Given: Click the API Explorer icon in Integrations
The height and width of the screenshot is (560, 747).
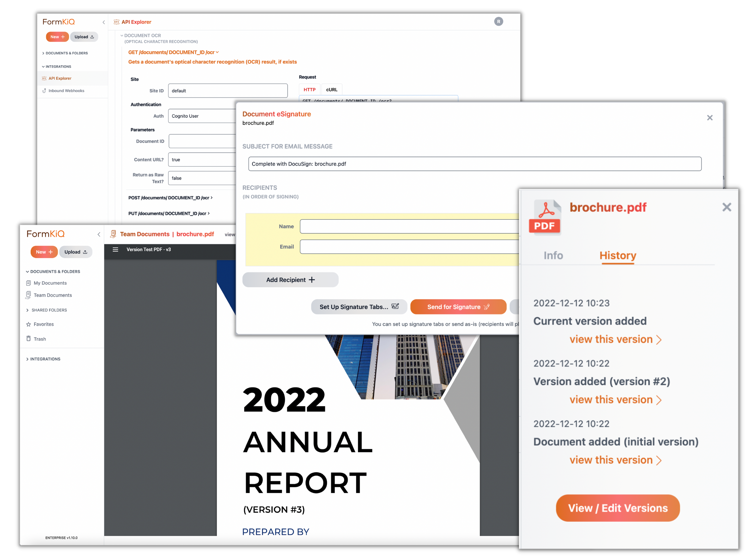Looking at the screenshot, I should (x=47, y=78).
